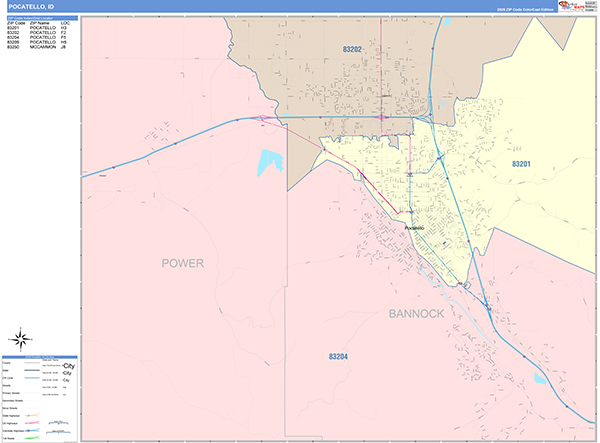Click the POWER county label
Image resolution: width=600 pixels, height=443 pixels.
[183, 263]
